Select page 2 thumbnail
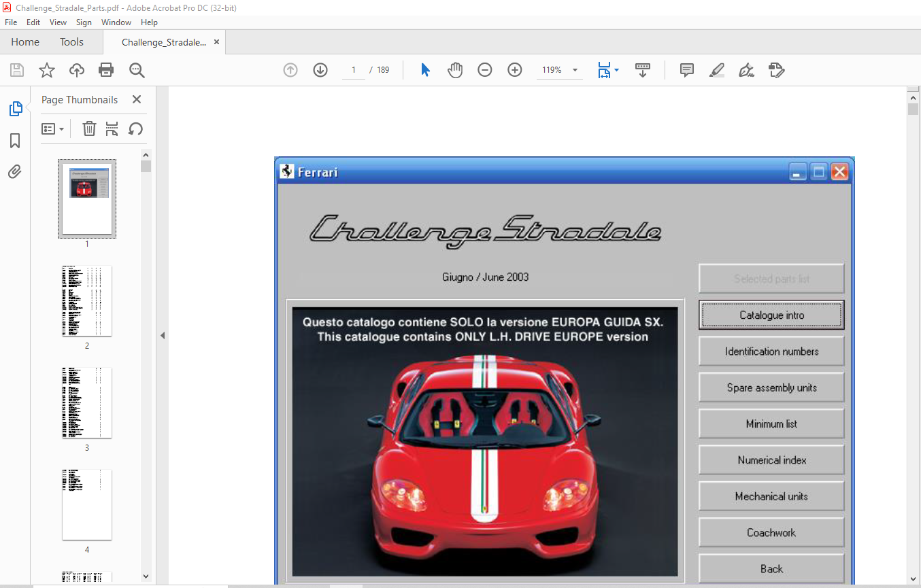The width and height of the screenshot is (921, 588). pyautogui.click(x=87, y=300)
